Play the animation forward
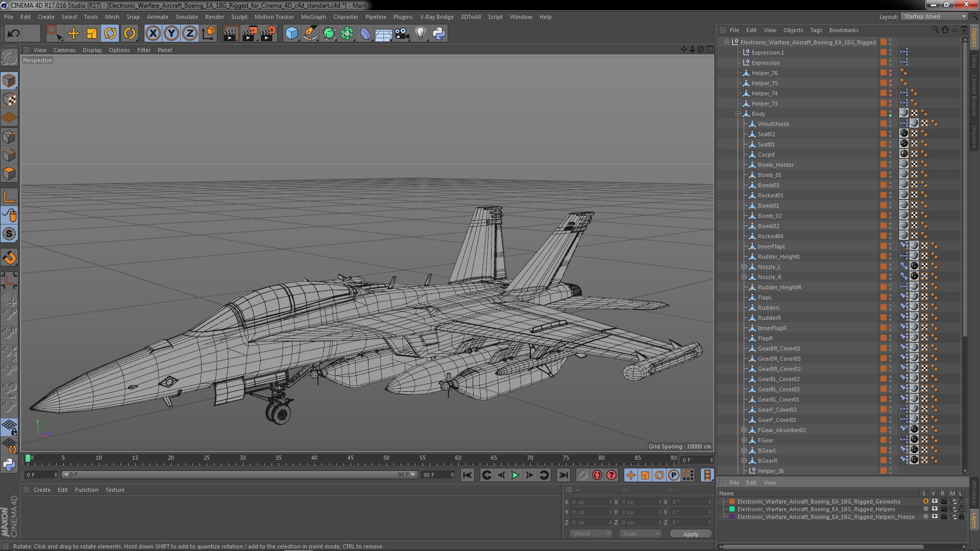This screenshot has height=551, width=980. 515,475
